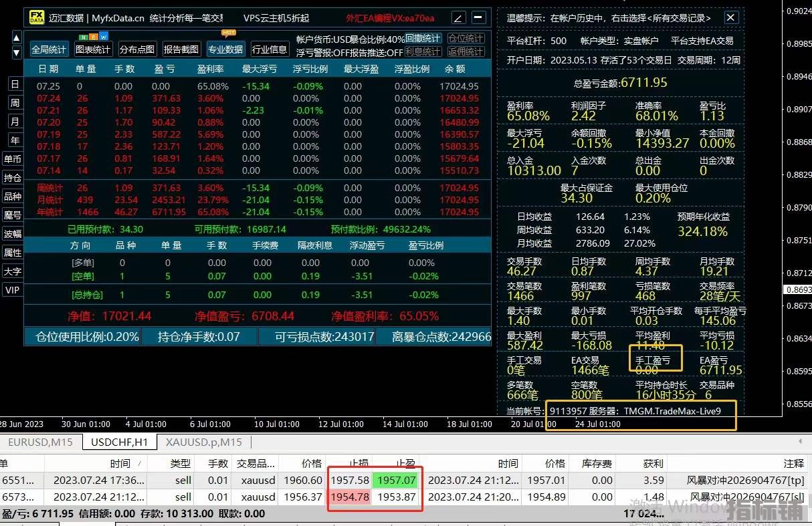The image size is (812, 526).
Task: Sort trade list by 类型 column header
Action: pyautogui.click(x=180, y=463)
